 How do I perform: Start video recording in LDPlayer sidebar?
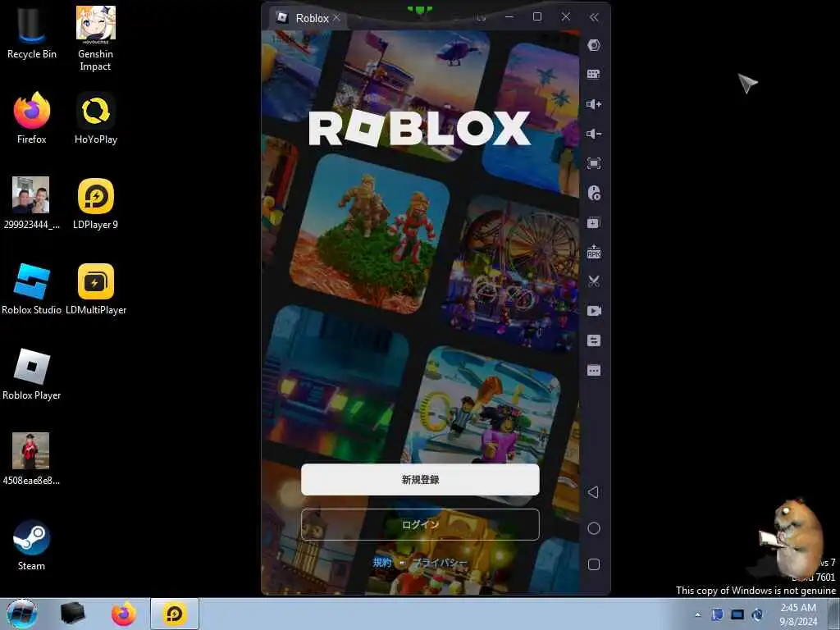(594, 311)
